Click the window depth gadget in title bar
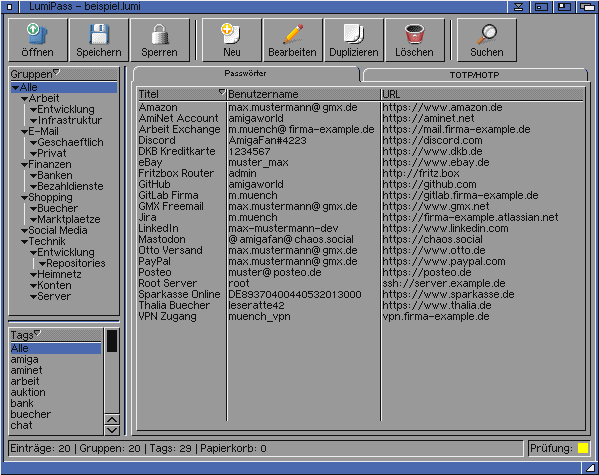Screen dimensions: 599x475 (x=589, y=6)
